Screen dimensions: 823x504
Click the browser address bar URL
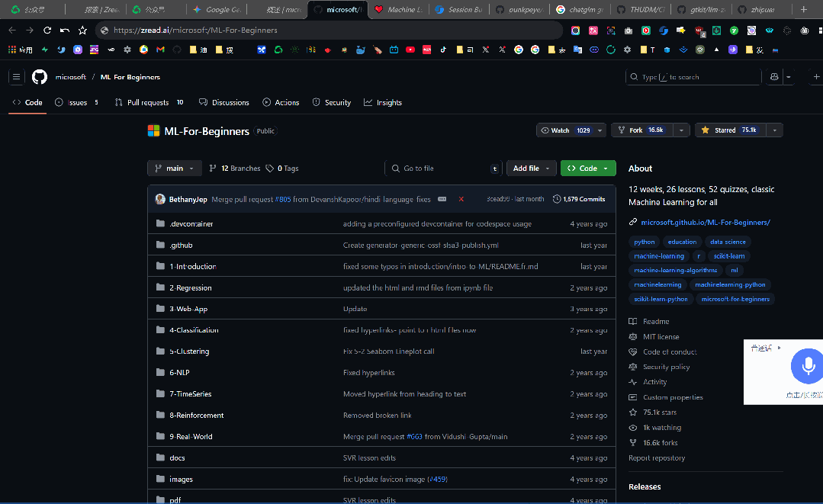coord(195,30)
